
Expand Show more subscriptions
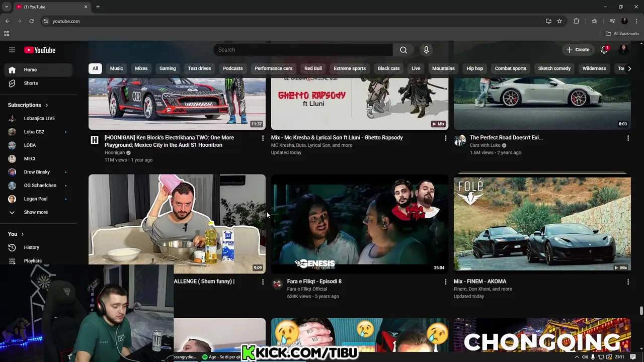click(38, 212)
